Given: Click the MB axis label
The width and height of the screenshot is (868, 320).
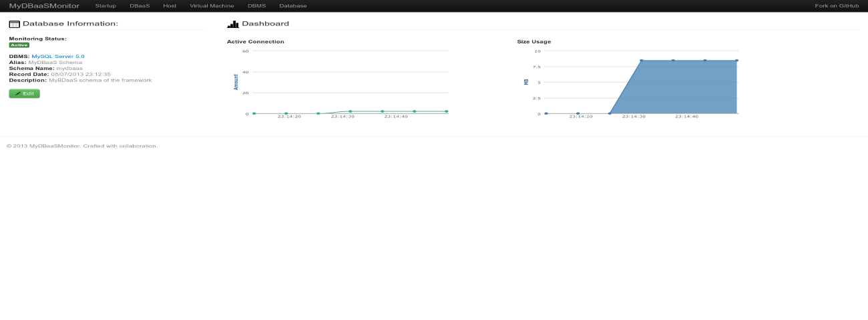Looking at the screenshot, I should (526, 82).
